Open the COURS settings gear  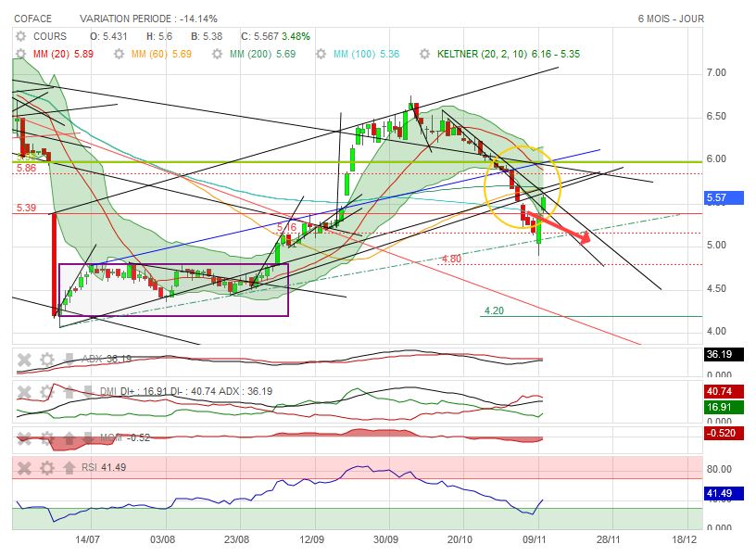pos(20,36)
